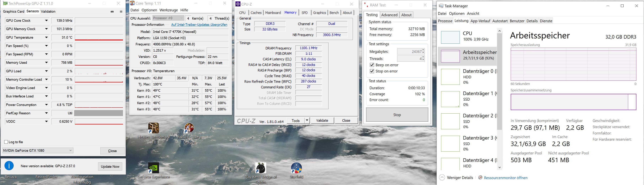The width and height of the screenshot is (644, 185).
Task: Click the Core Temp title bar icon
Action: pyautogui.click(x=132, y=3)
